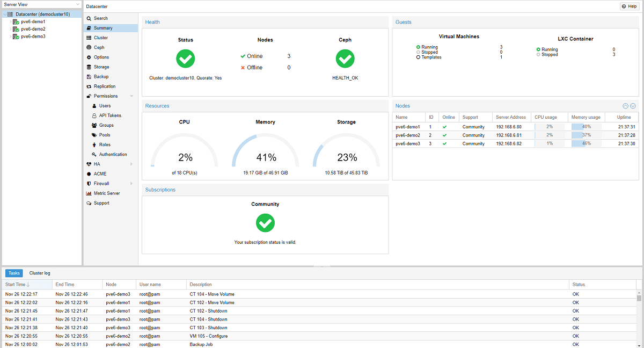
Task: Open the Storage section icon
Action: coord(89,67)
